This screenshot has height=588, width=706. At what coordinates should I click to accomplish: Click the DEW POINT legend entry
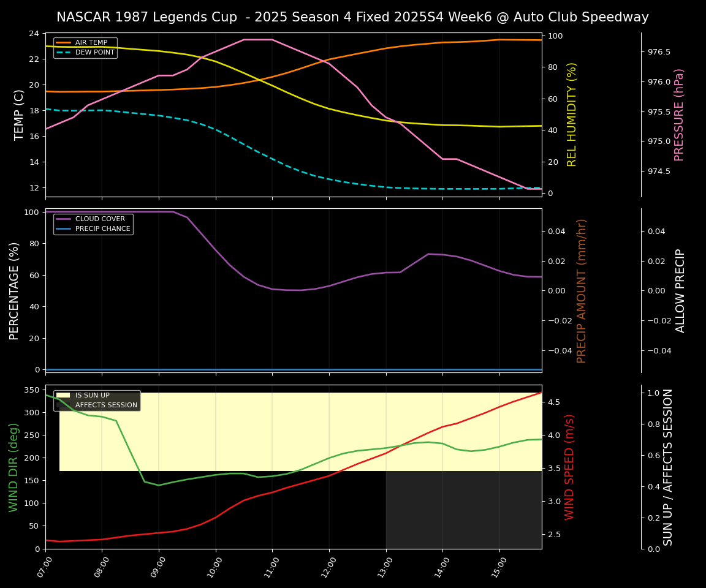click(x=94, y=53)
